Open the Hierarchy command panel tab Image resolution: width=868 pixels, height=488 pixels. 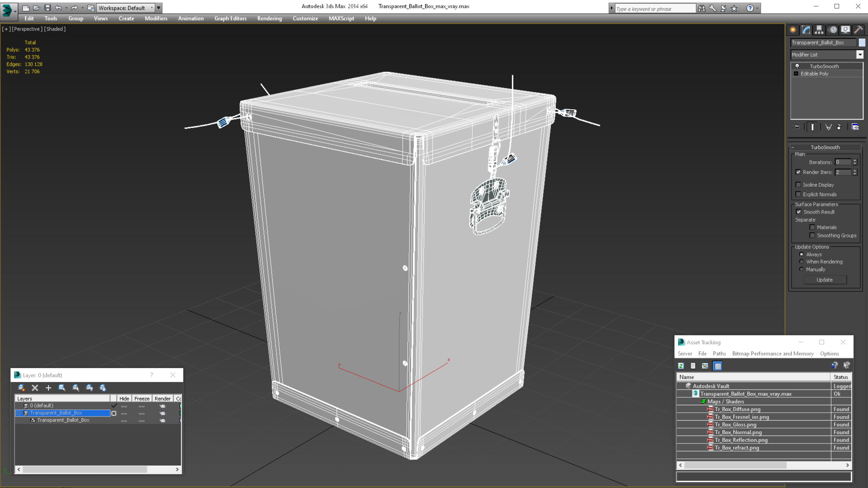(819, 30)
